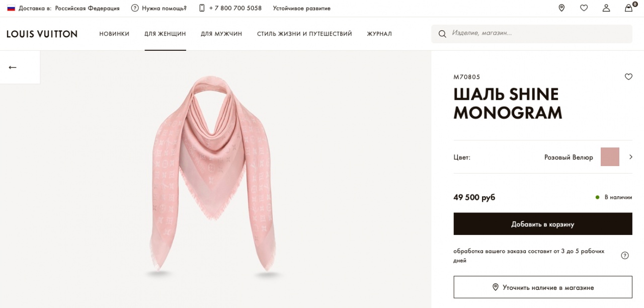The image size is (644, 308).
Task: Click the search magnifier icon
Action: coord(442,34)
